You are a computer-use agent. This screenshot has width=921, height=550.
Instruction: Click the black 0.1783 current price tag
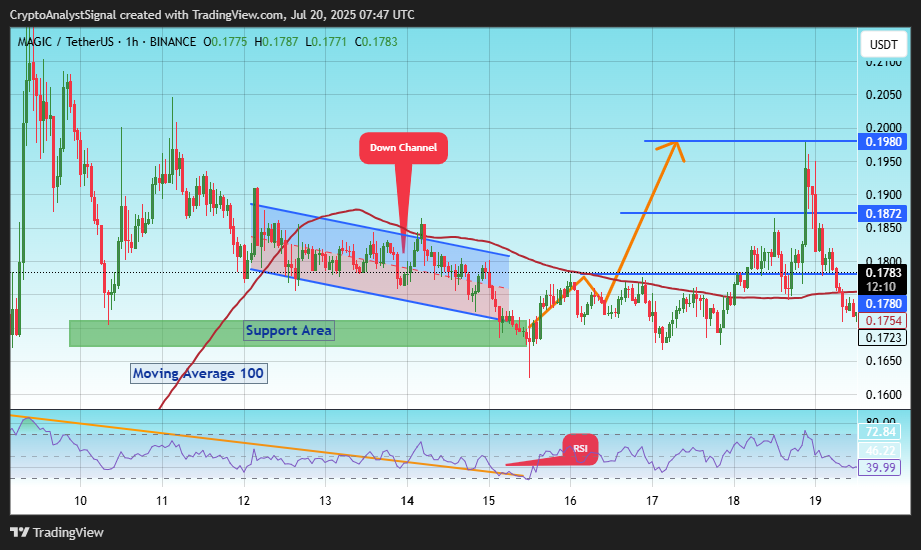tap(882, 273)
